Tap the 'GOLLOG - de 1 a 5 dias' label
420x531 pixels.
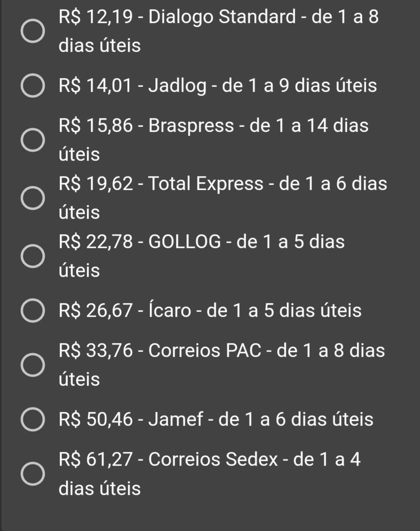[x=246, y=241]
